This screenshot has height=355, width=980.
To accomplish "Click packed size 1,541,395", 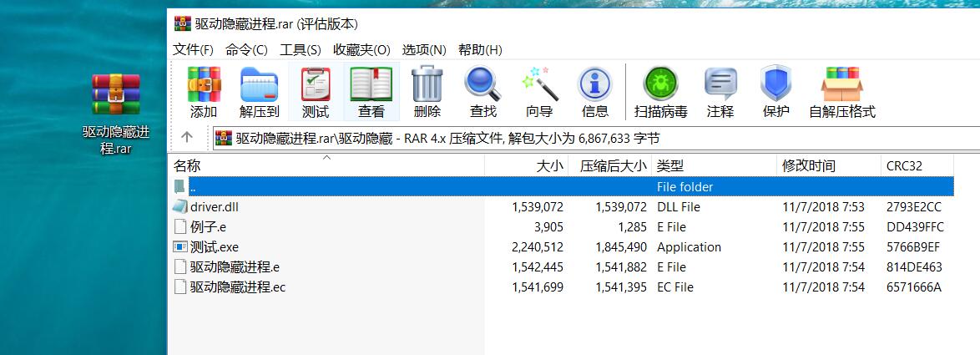I will click(621, 287).
